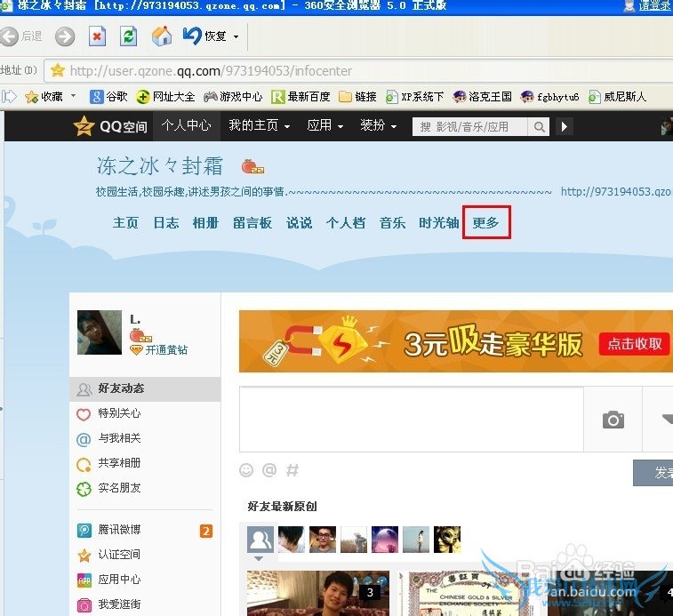Image resolution: width=673 pixels, height=616 pixels.
Task: Open the 谷歌 bookmark
Action: click(x=108, y=97)
